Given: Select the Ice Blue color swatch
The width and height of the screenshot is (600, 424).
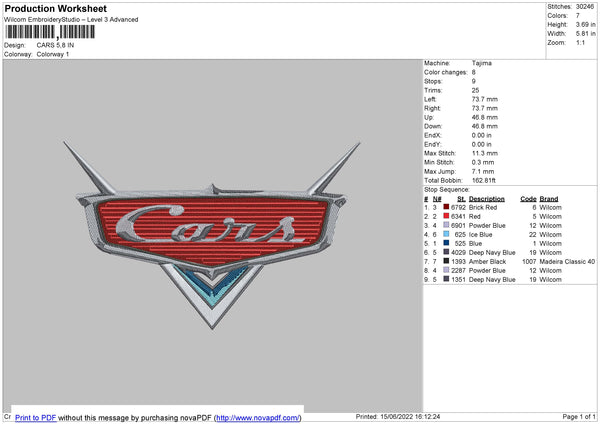Looking at the screenshot, I should 446,234.
